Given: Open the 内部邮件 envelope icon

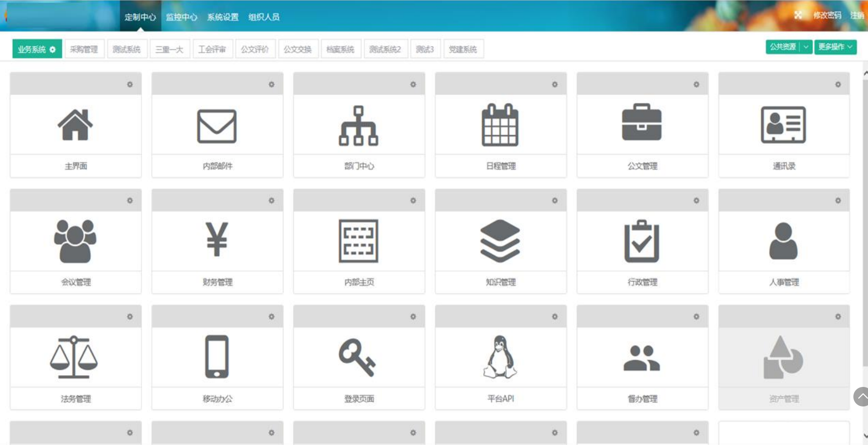Looking at the screenshot, I should (x=217, y=126).
